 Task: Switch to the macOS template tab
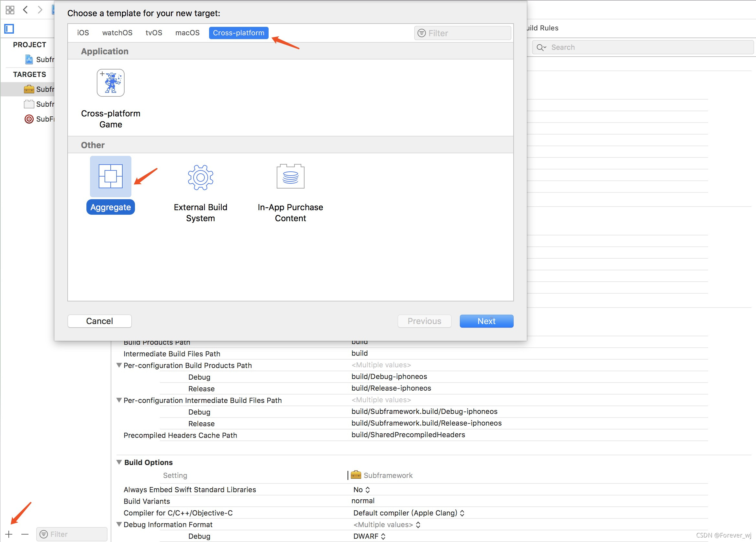click(x=187, y=33)
